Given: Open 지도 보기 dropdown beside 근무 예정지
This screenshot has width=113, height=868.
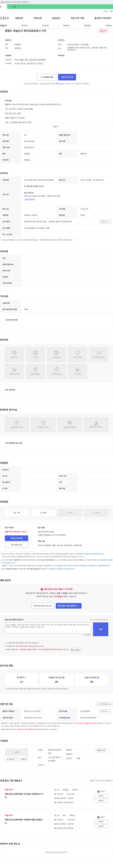Looking at the screenshot, I should (105, 222).
